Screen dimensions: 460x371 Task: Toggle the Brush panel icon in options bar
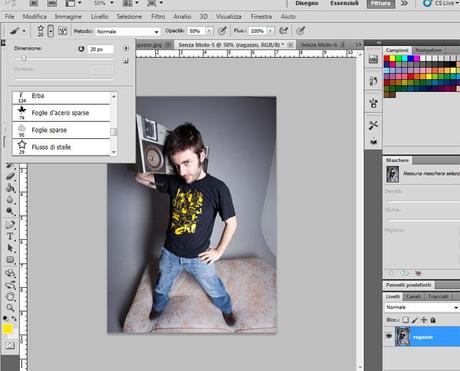coord(62,31)
